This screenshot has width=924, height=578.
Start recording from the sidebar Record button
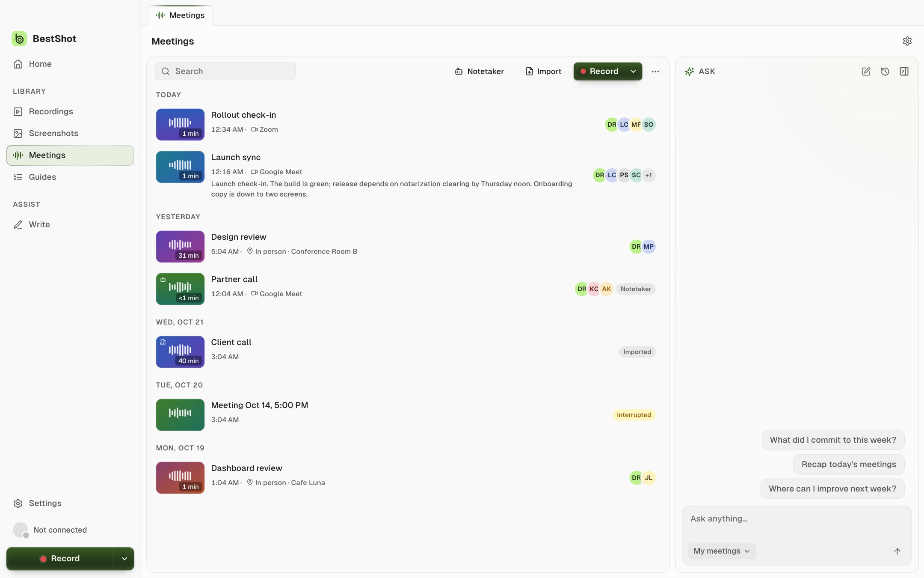point(60,559)
